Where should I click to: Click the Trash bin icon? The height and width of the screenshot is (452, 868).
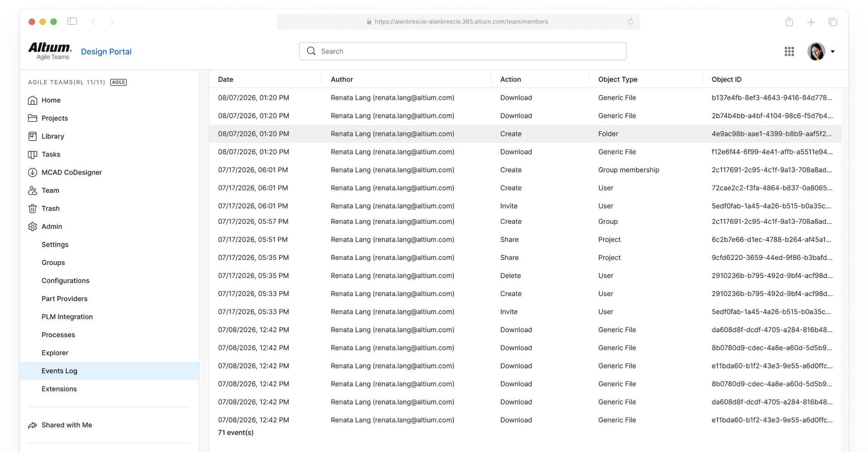click(33, 209)
